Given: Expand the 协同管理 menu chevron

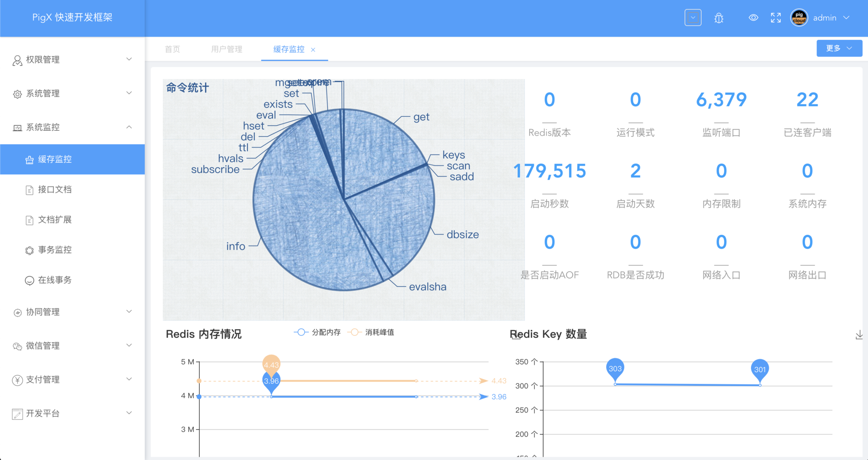Looking at the screenshot, I should point(129,312).
